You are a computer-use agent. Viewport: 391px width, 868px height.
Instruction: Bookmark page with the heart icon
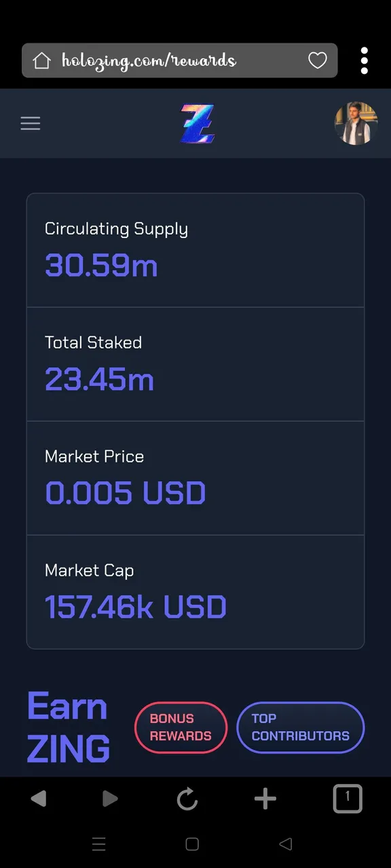click(x=318, y=61)
